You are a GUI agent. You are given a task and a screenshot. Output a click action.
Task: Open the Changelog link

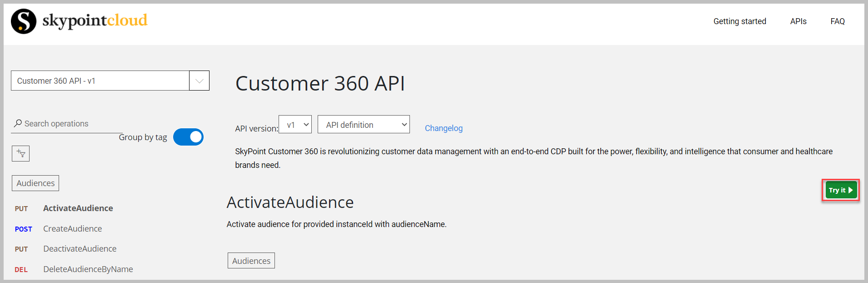[x=444, y=128]
